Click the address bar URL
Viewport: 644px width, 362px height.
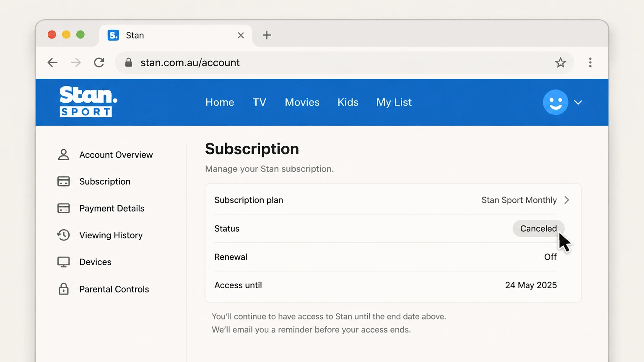point(190,62)
